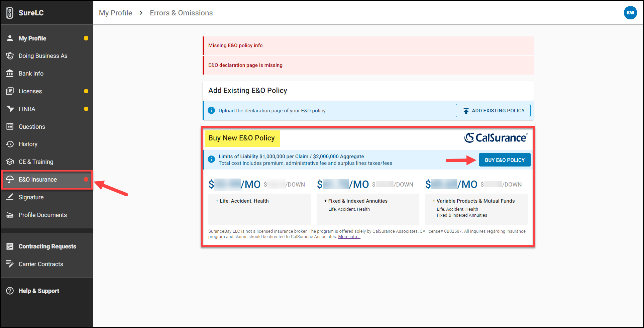
Task: Click the CalSurance logo
Action: (x=496, y=138)
